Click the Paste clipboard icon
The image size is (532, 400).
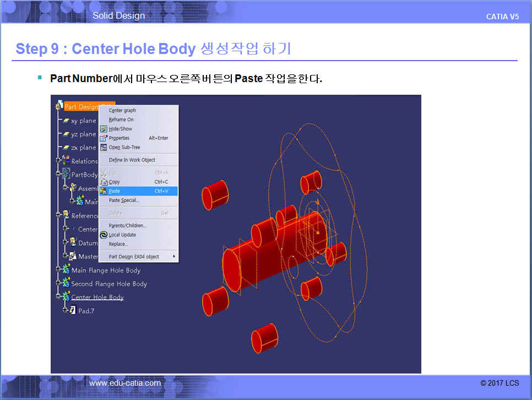(103, 191)
